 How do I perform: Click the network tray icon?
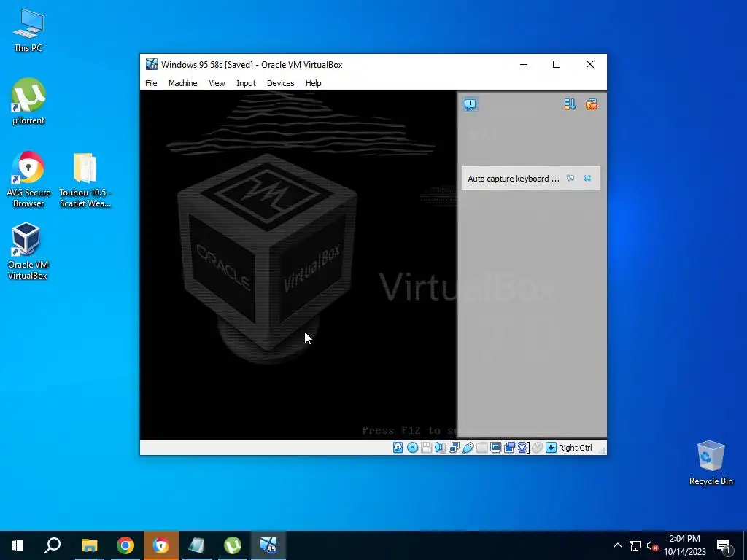coord(635,545)
